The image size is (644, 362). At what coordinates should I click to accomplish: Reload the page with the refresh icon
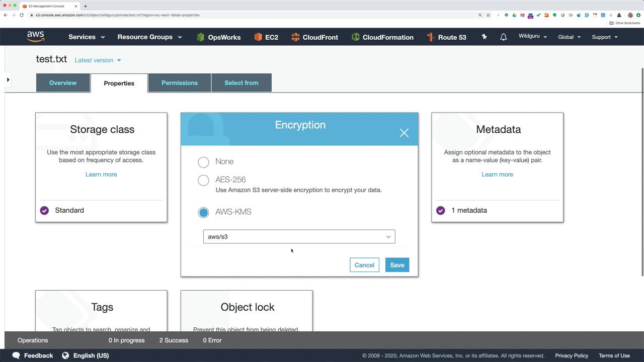pos(22,15)
